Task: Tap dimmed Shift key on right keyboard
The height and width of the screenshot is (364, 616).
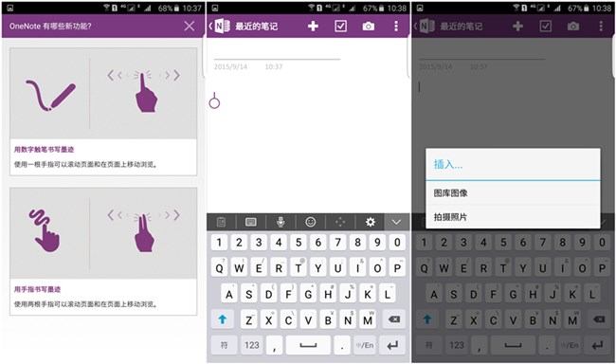Action: pyautogui.click(x=427, y=319)
